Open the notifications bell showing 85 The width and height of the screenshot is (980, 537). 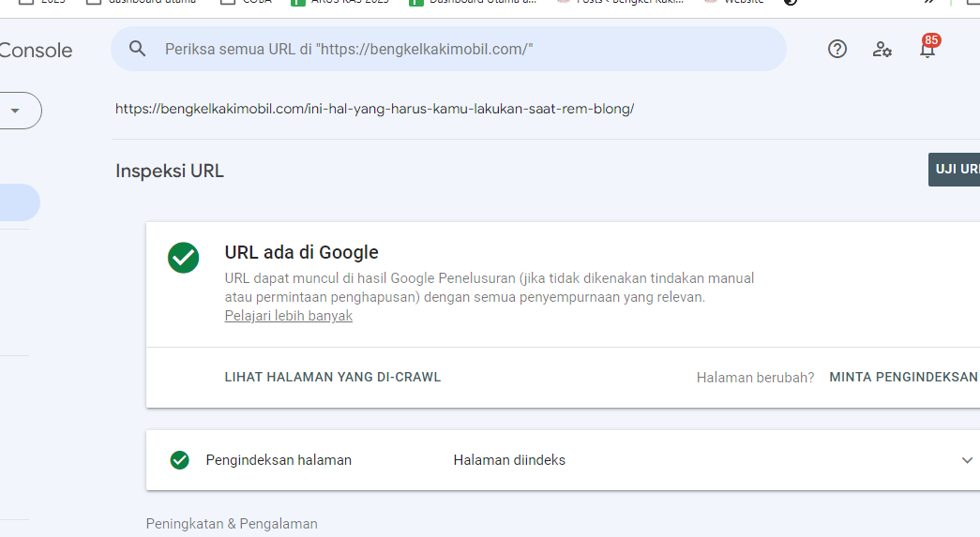927,47
